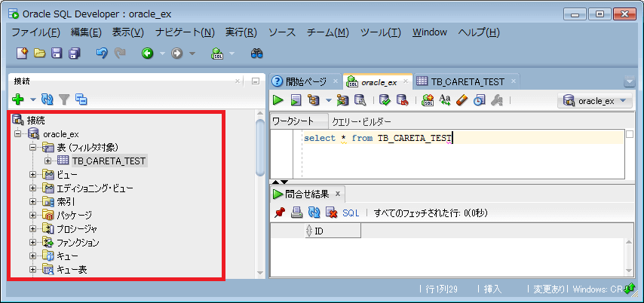644x303 pixels.
Task: Collapse the oracle_ex connection node
Action: click(17, 134)
